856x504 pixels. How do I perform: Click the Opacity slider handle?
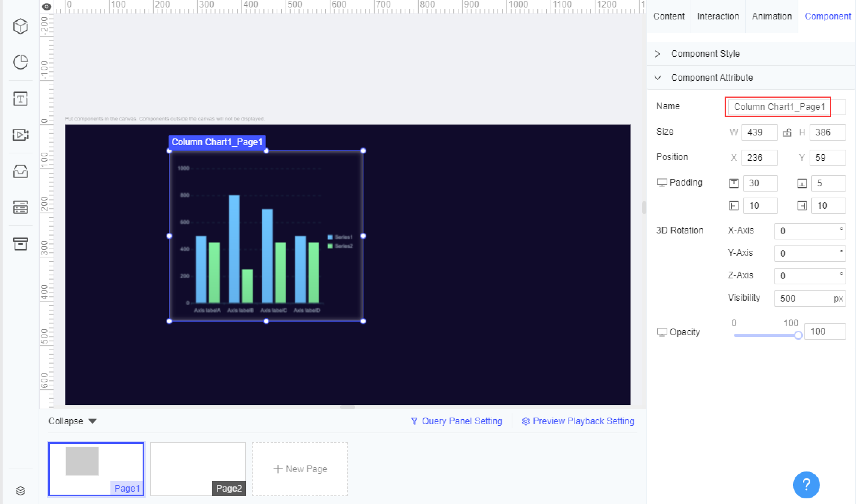[x=798, y=335]
